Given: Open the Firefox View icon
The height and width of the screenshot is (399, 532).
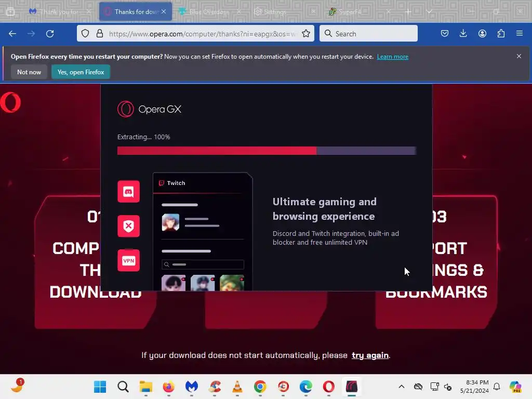Looking at the screenshot, I should [10, 11].
